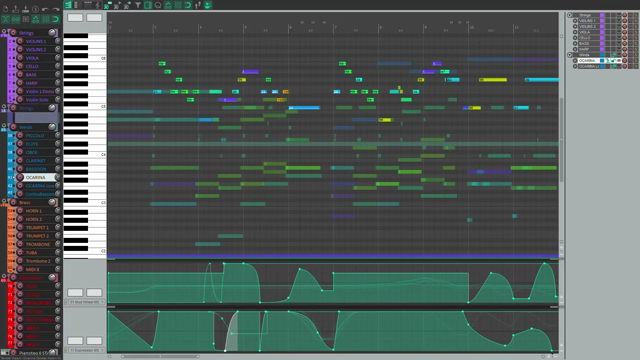Toggle record arm on CLARINET track

(x=20, y=161)
